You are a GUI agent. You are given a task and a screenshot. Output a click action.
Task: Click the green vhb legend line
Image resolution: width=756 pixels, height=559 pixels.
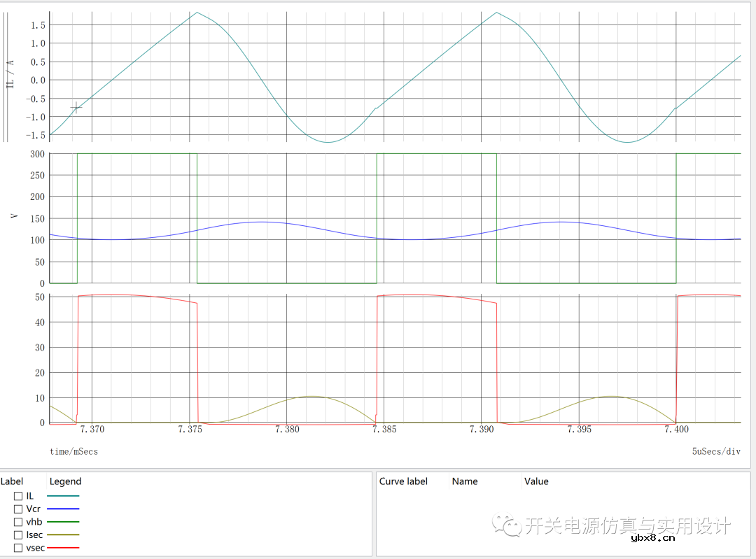click(63, 522)
